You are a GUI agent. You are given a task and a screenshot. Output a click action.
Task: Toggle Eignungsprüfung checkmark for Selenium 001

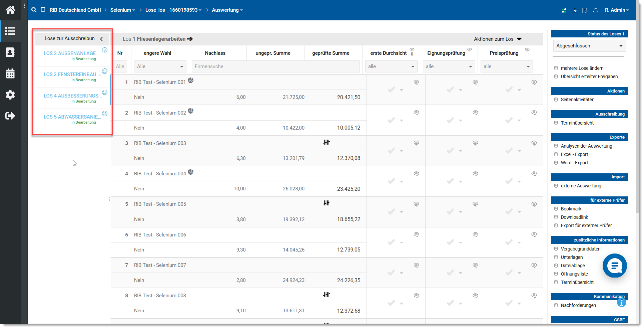pyautogui.click(x=450, y=90)
